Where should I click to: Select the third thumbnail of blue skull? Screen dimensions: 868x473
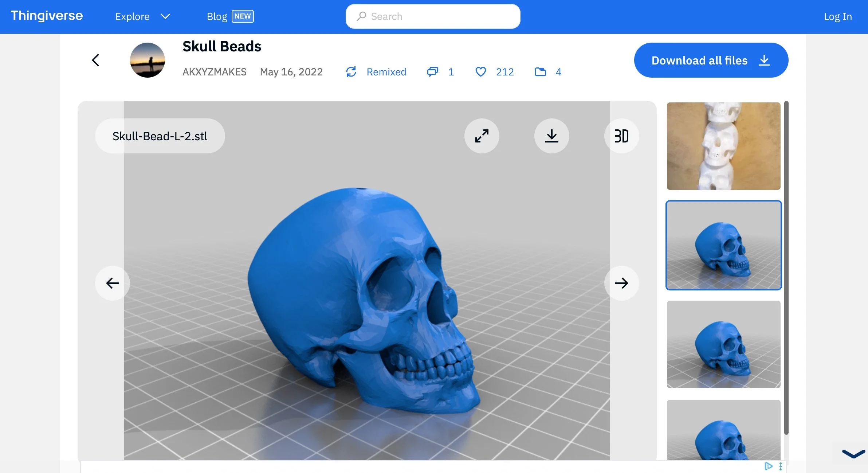point(723,344)
